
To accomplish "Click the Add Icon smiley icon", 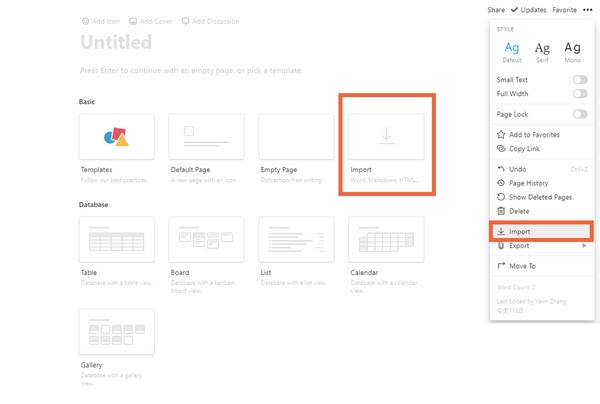I will [x=85, y=21].
